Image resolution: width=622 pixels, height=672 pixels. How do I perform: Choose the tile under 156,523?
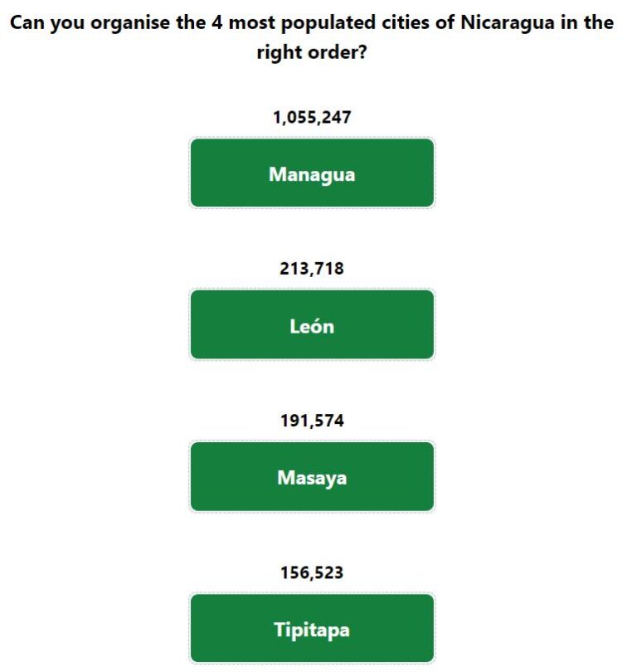tap(312, 628)
